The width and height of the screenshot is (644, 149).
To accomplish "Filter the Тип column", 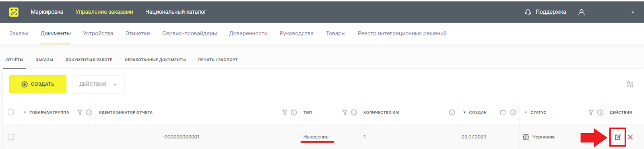I will pos(345,112).
